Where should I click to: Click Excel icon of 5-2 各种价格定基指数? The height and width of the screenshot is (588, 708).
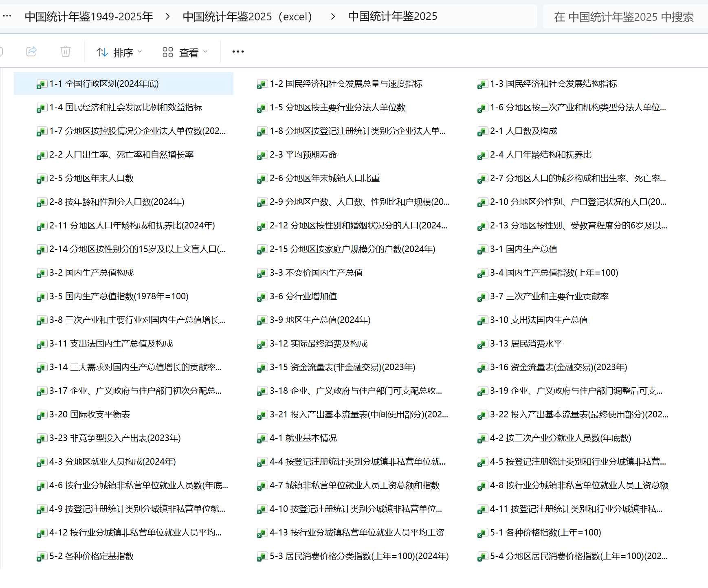click(42, 557)
